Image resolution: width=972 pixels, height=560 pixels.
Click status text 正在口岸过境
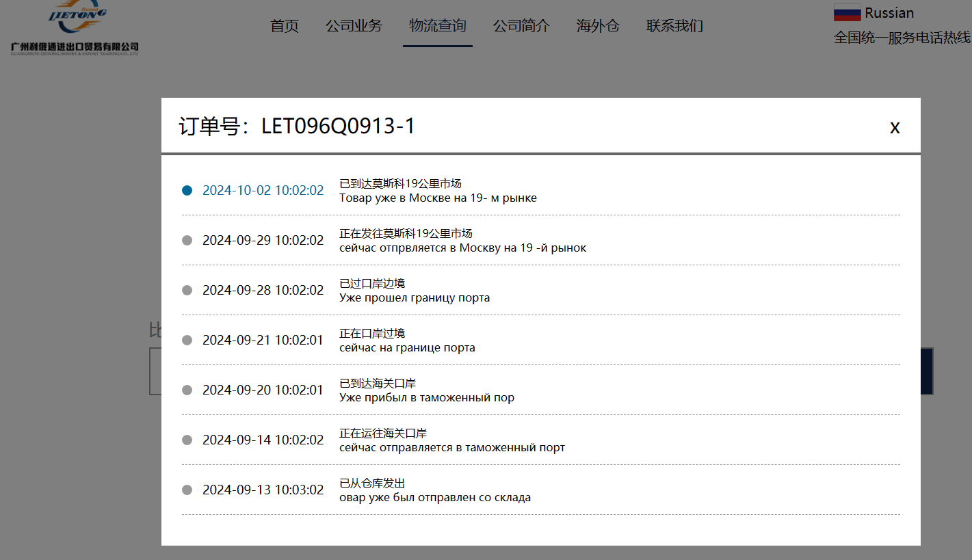pyautogui.click(x=372, y=333)
